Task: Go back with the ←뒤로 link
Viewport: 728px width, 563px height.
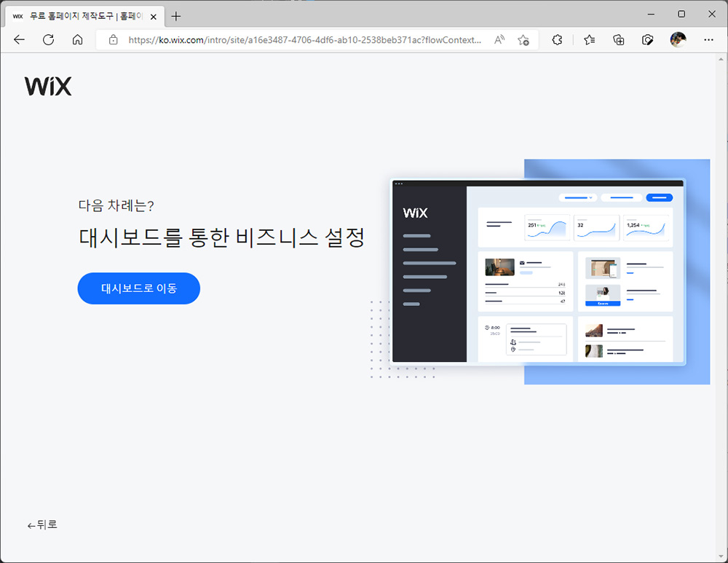Action: (41, 525)
